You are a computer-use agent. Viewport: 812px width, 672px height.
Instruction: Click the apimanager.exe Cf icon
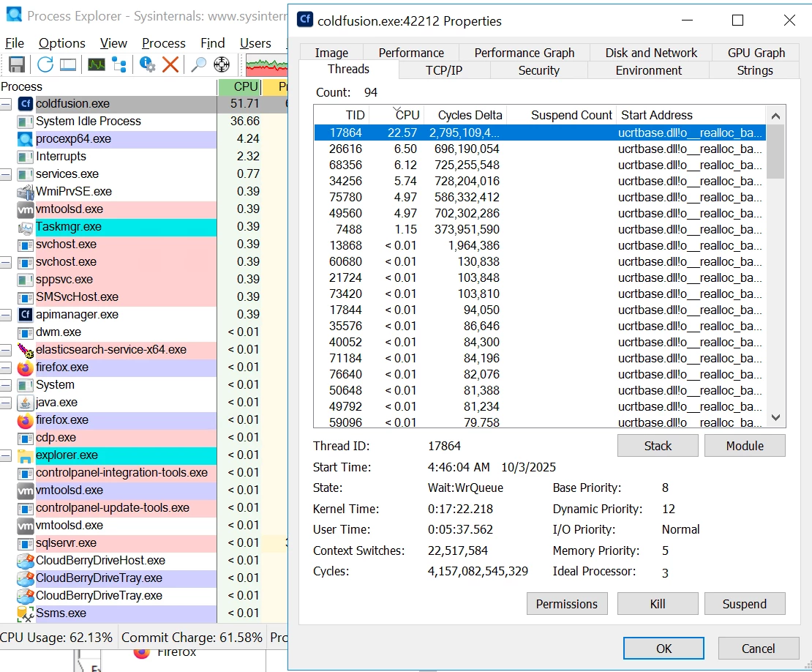pos(26,315)
